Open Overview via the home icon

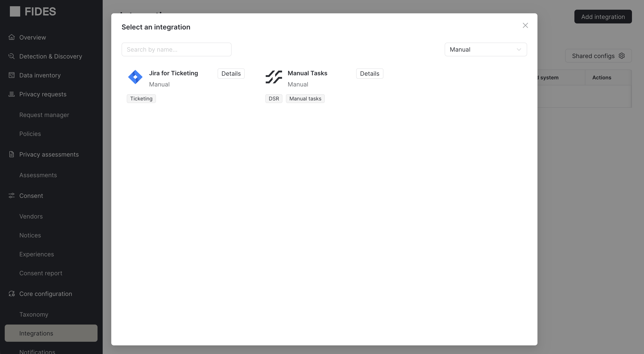pos(12,37)
